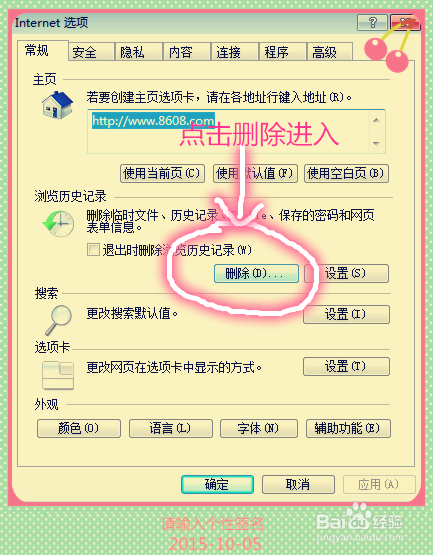The image size is (433, 555).
Task: Click the blue house homepage icon
Action: (x=57, y=105)
